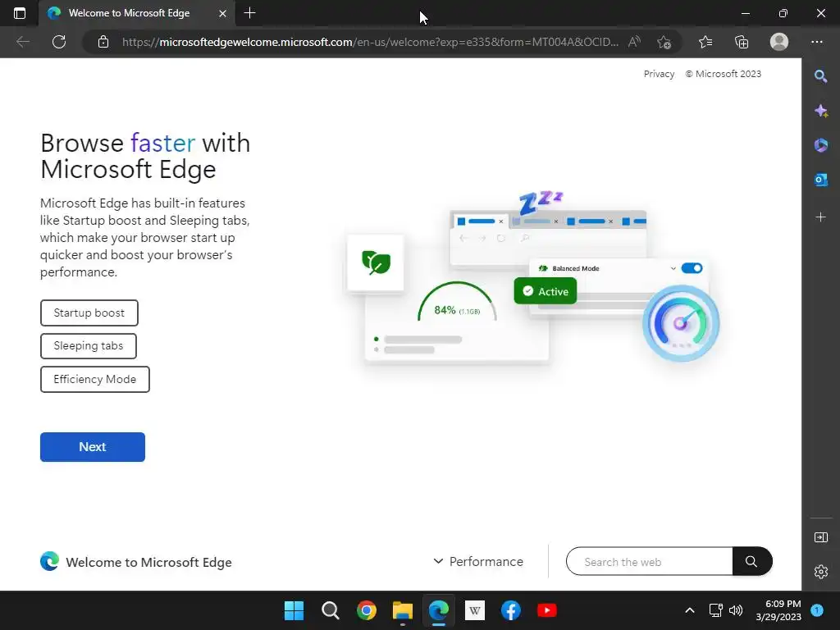
Task: Open the volume control icon
Action: point(736,610)
